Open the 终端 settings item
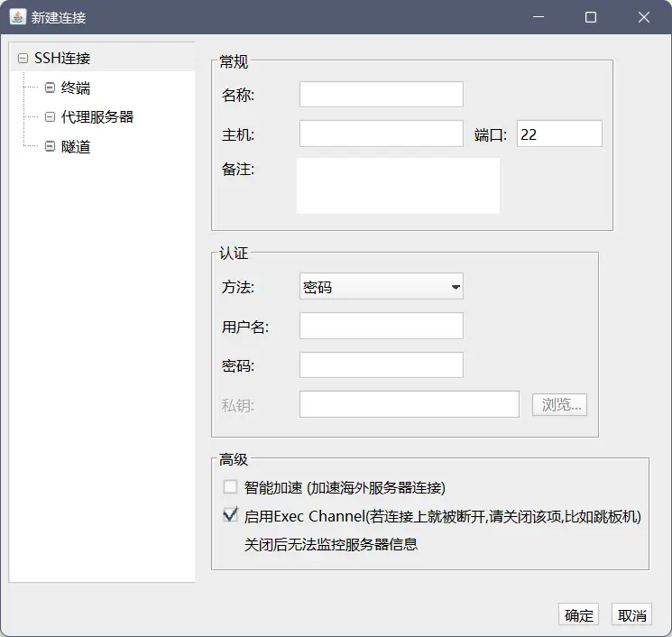 (x=76, y=88)
